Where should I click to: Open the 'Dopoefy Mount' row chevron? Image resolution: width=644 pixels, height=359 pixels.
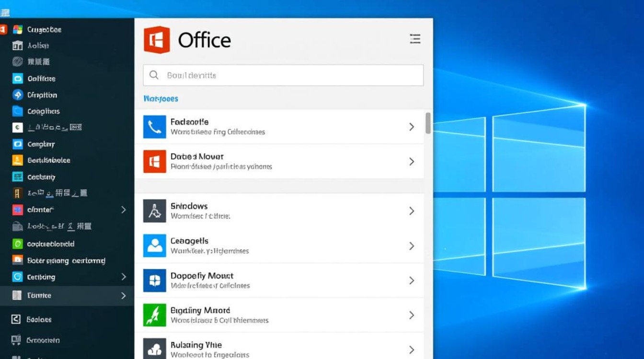[x=412, y=280]
